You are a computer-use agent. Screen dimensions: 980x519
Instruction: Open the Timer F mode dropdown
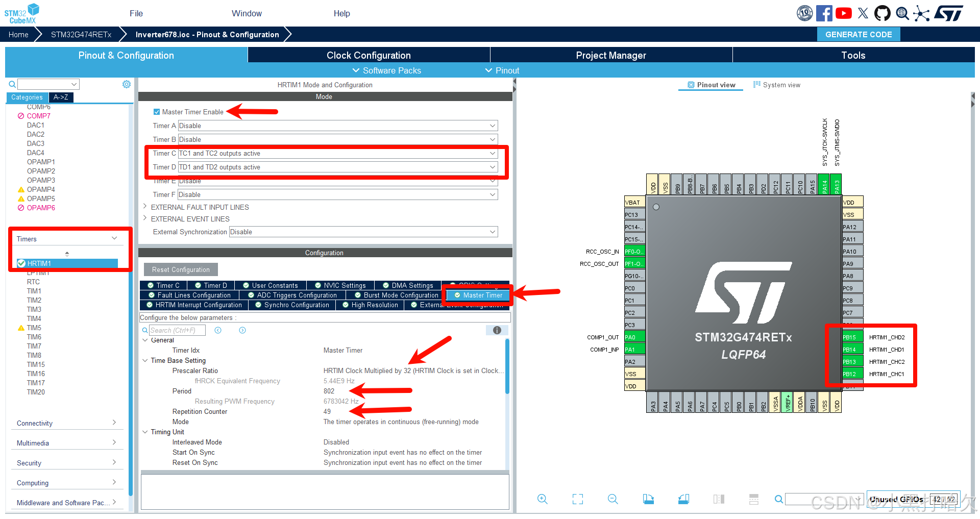pyautogui.click(x=338, y=194)
